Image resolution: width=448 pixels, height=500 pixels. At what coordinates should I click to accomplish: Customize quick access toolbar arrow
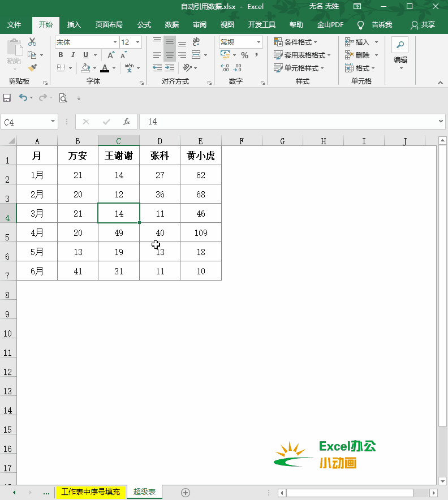(79, 98)
